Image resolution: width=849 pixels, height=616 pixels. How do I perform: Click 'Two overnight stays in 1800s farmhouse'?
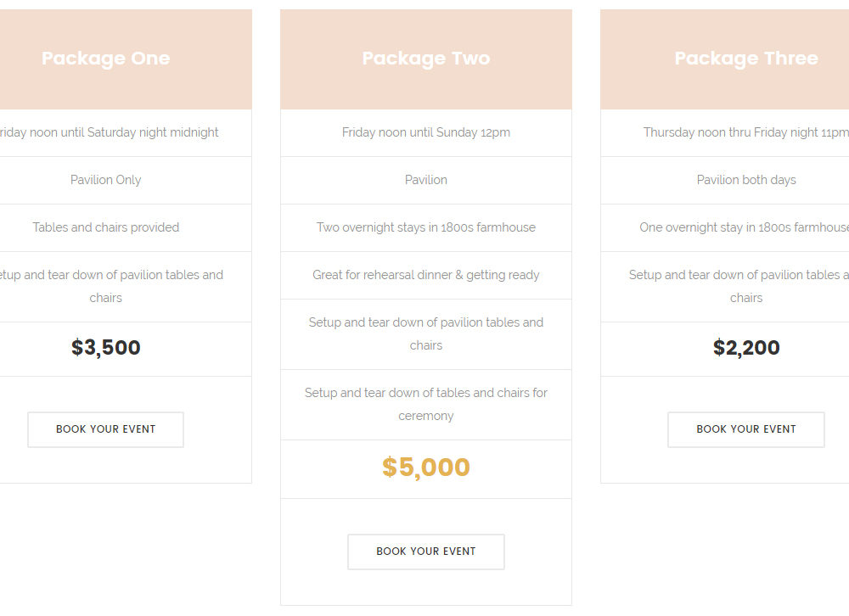426,228
